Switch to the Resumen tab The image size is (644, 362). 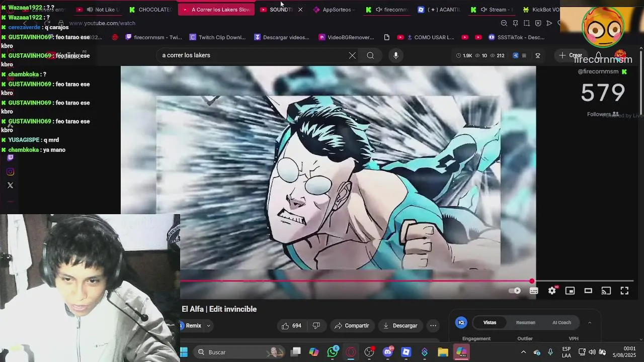click(x=526, y=323)
